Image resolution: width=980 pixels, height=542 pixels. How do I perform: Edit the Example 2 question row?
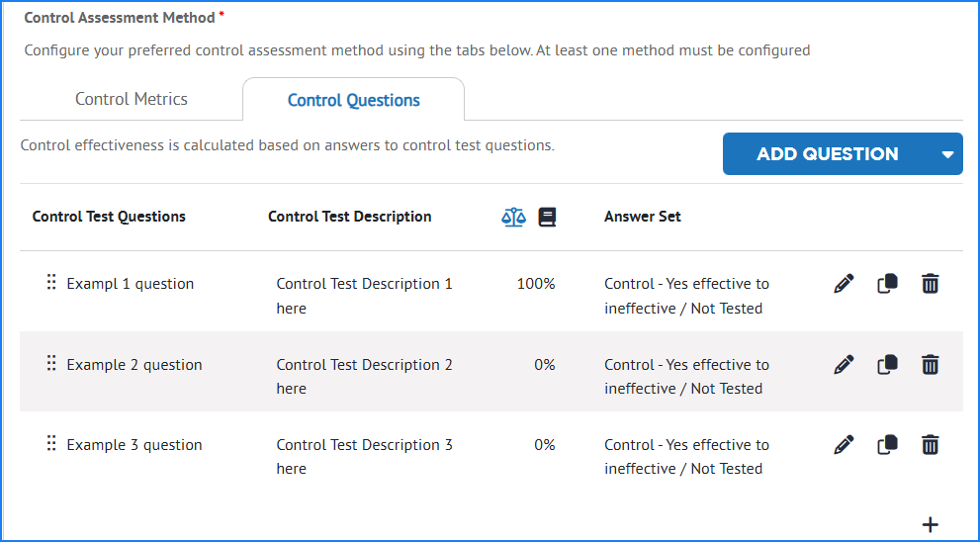[x=844, y=364]
